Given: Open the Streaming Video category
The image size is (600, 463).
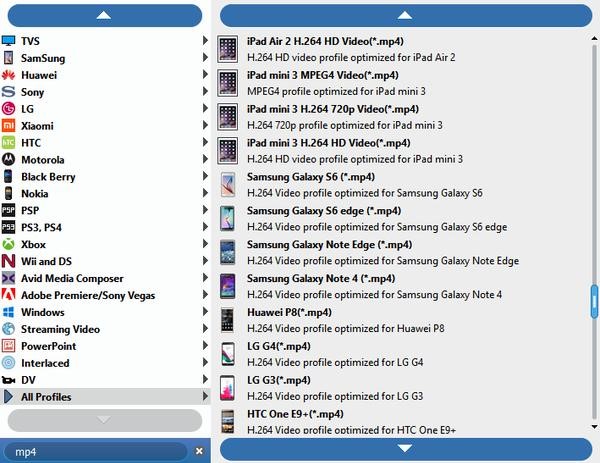Looking at the screenshot, I should tap(105, 329).
